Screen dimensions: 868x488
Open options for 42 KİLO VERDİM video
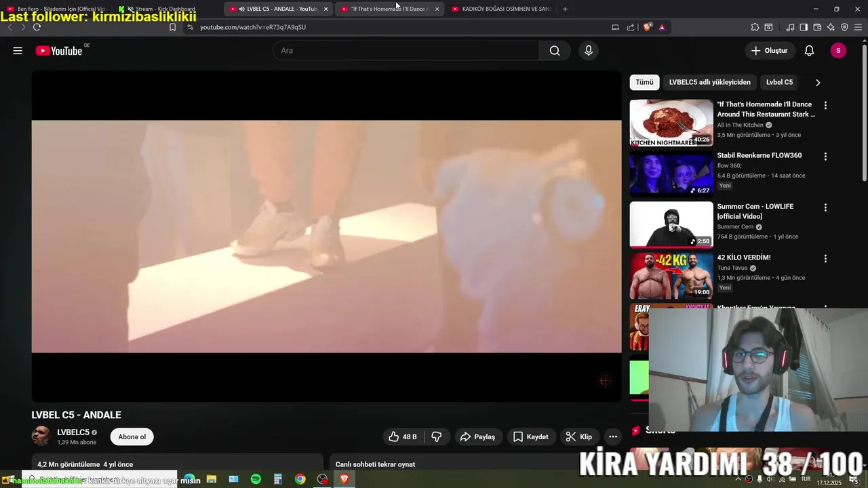825,259
